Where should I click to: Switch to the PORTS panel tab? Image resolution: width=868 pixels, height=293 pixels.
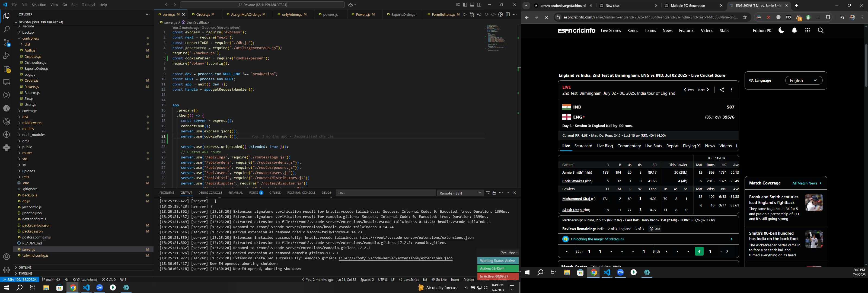[x=256, y=193]
